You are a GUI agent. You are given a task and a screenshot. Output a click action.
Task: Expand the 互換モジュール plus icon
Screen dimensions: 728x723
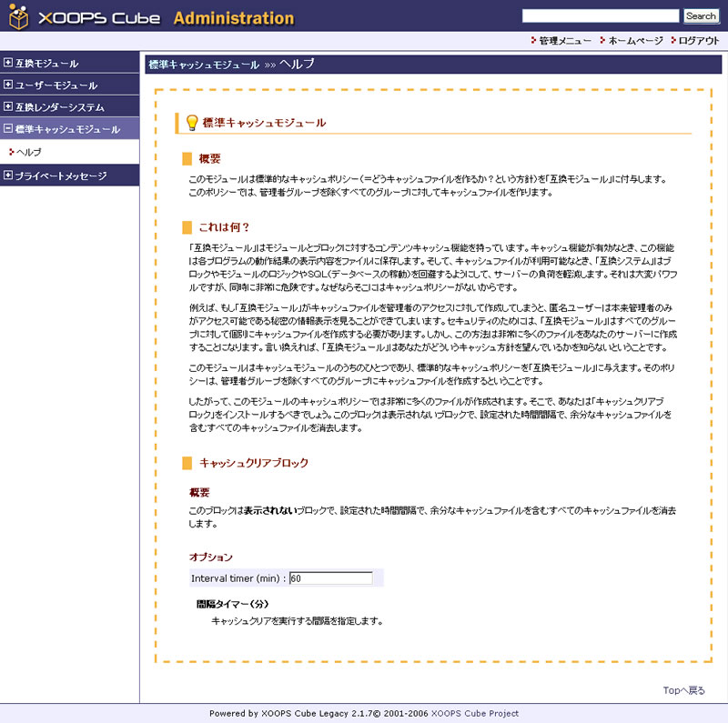pyautogui.click(x=8, y=64)
